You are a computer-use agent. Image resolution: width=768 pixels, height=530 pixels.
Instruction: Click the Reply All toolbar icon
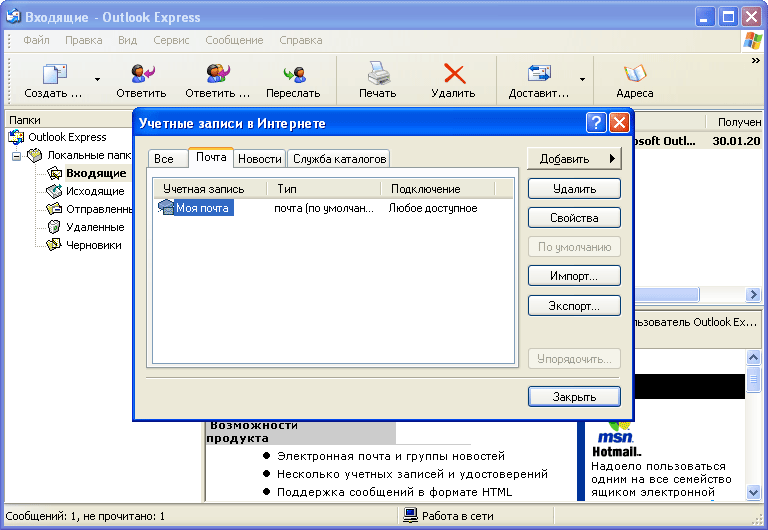click(x=218, y=74)
